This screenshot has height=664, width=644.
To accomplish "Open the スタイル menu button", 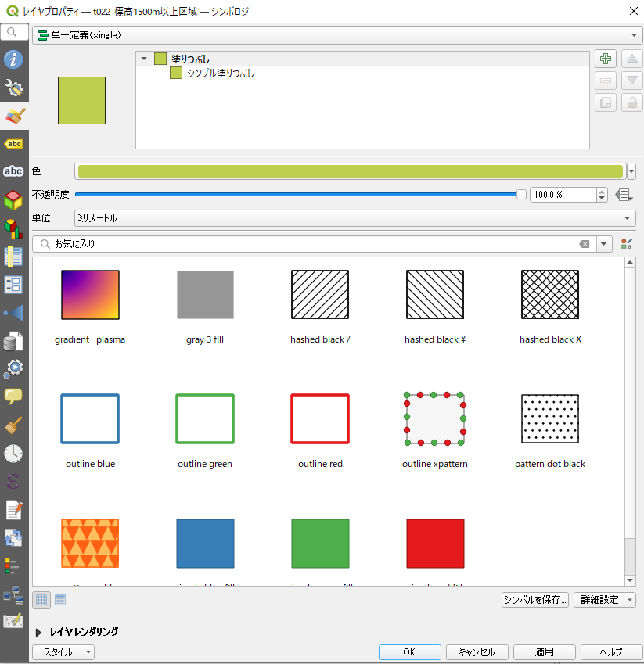I will click(63, 652).
